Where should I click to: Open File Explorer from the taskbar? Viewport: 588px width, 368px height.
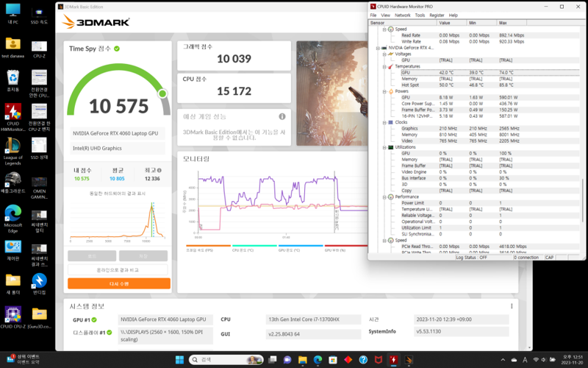click(x=303, y=360)
